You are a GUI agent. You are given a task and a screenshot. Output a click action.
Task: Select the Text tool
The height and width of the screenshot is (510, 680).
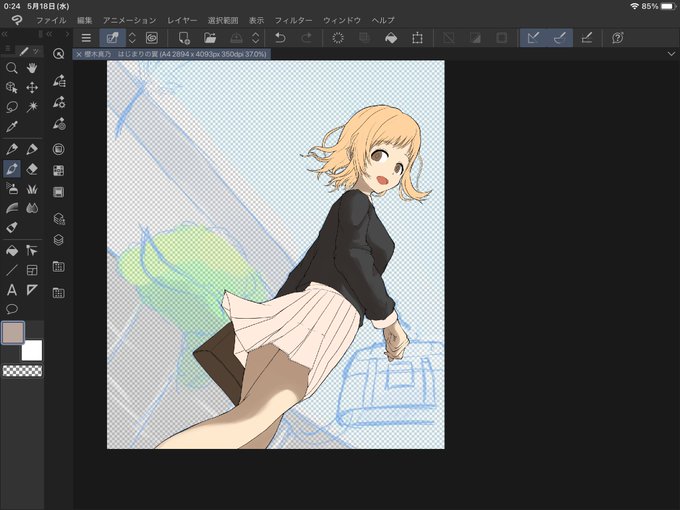12,290
